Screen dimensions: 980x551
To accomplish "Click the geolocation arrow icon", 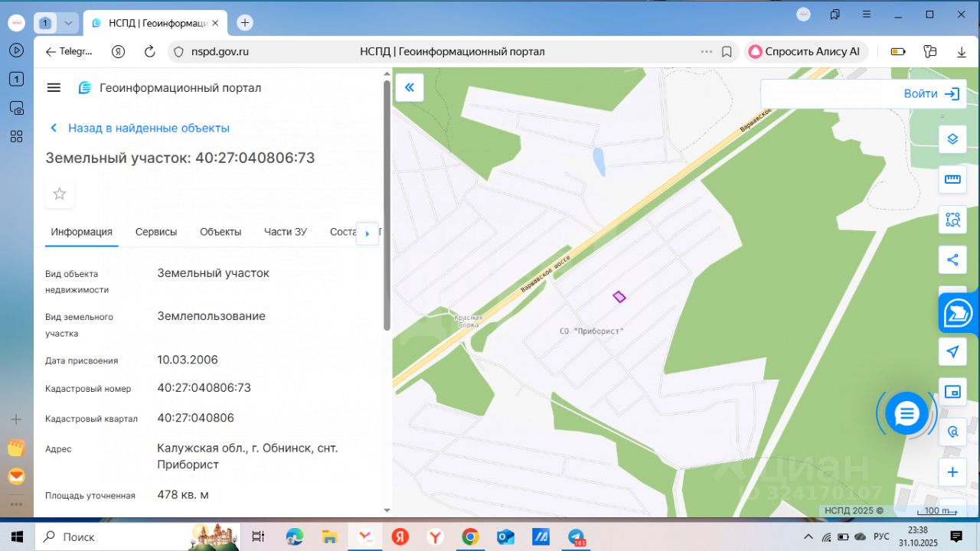I will [952, 351].
